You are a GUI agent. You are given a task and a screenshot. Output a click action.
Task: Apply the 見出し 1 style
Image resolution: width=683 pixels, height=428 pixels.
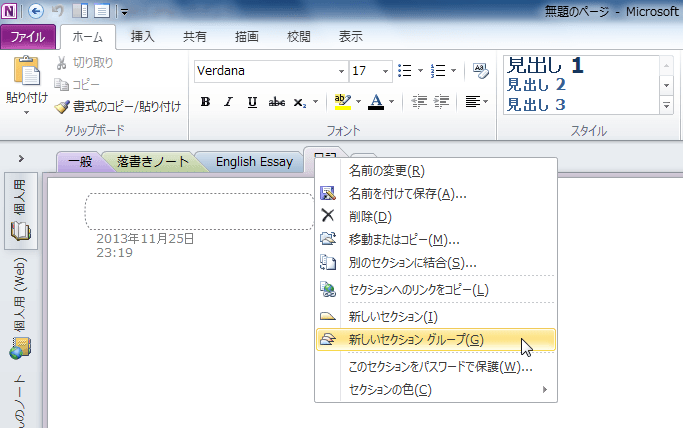click(x=545, y=66)
